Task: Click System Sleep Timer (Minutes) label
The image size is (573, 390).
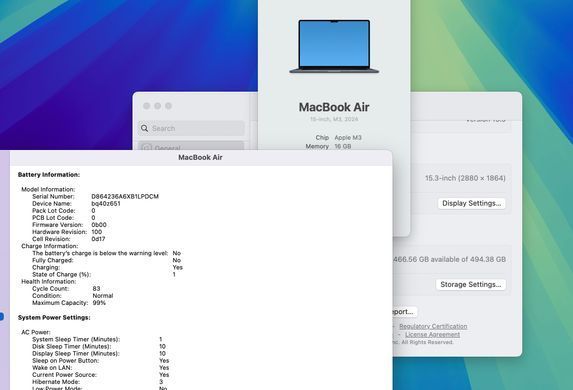Action: pos(76,339)
